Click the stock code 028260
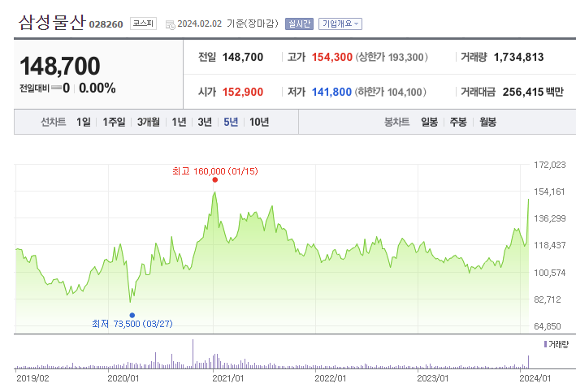Image resolution: width=576 pixels, height=392 pixels. 106,24
